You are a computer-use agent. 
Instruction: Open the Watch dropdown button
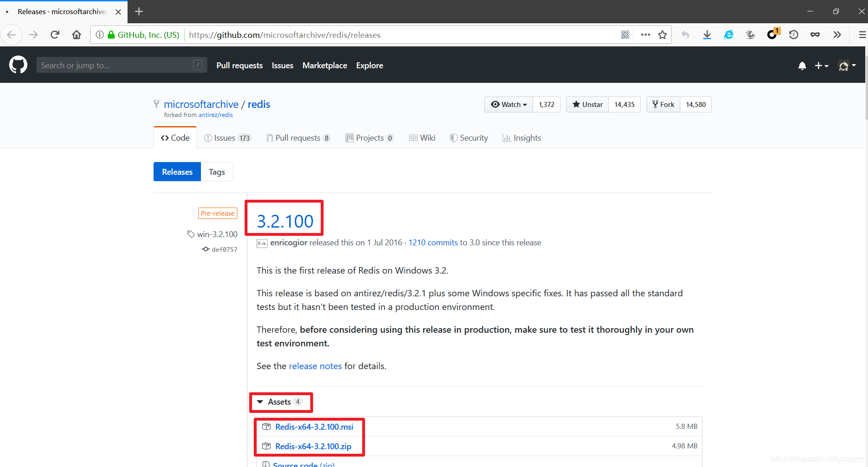[x=509, y=104]
